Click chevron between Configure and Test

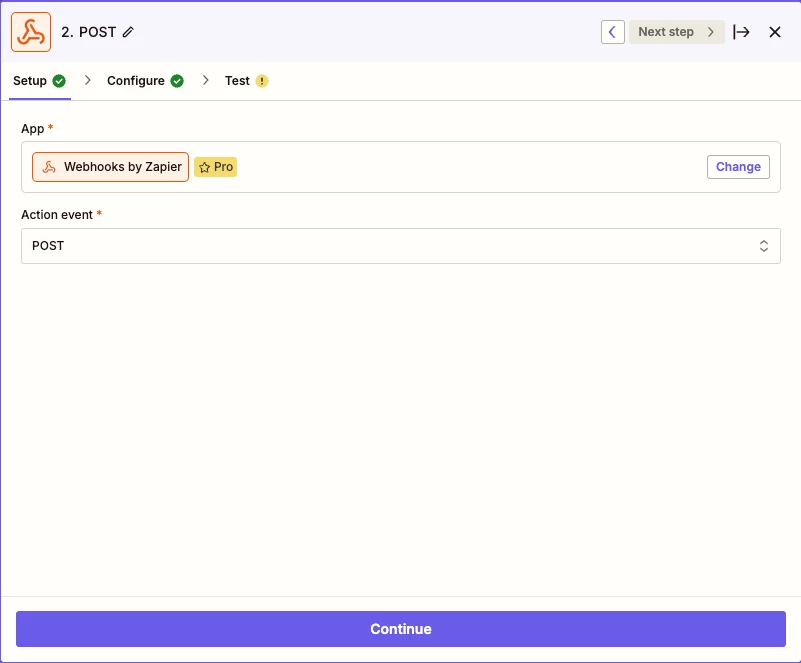click(205, 80)
